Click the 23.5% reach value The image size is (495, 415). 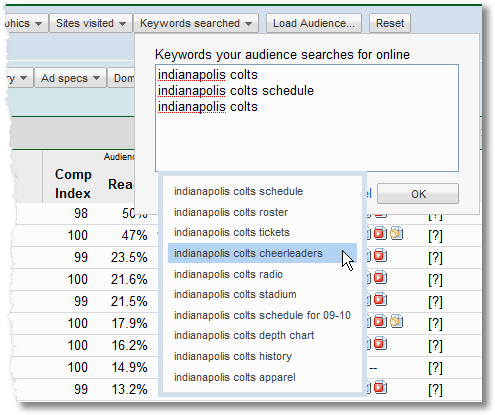[129, 257]
